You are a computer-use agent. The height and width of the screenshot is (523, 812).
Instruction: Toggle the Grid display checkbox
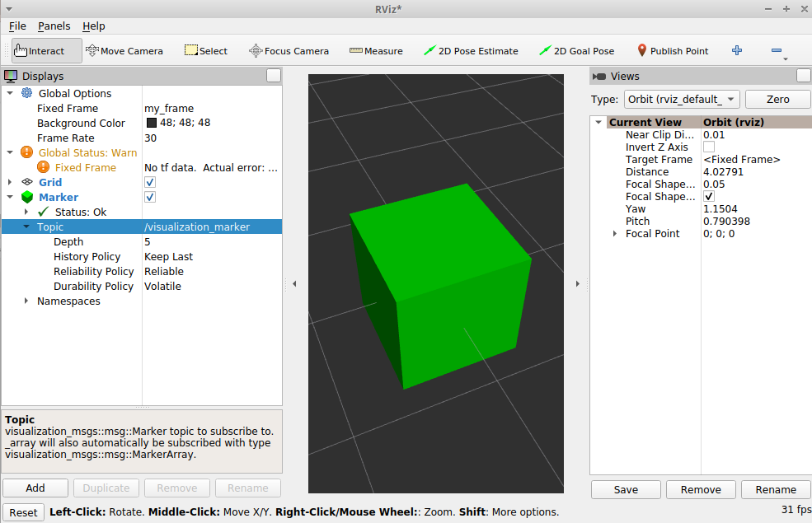pyautogui.click(x=150, y=182)
